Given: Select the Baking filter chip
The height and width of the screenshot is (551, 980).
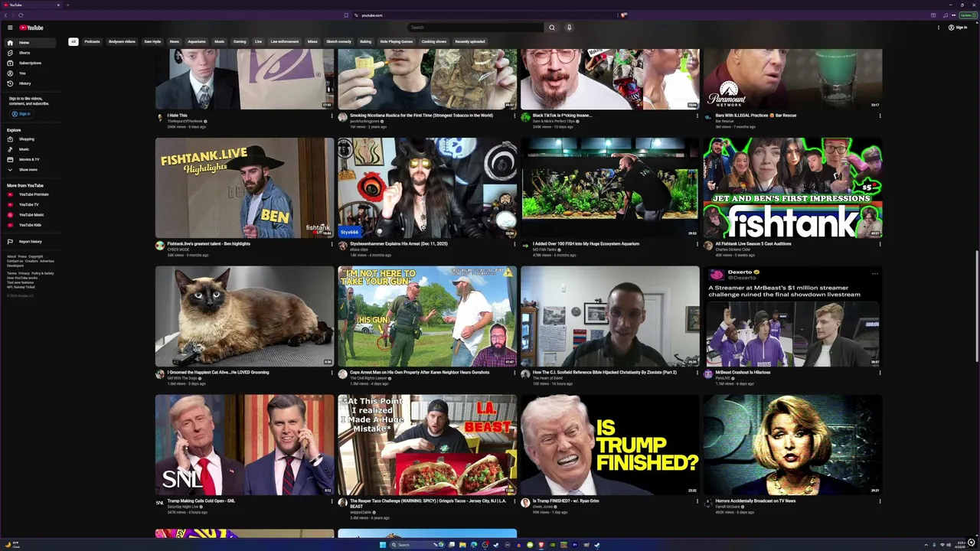Looking at the screenshot, I should [366, 41].
